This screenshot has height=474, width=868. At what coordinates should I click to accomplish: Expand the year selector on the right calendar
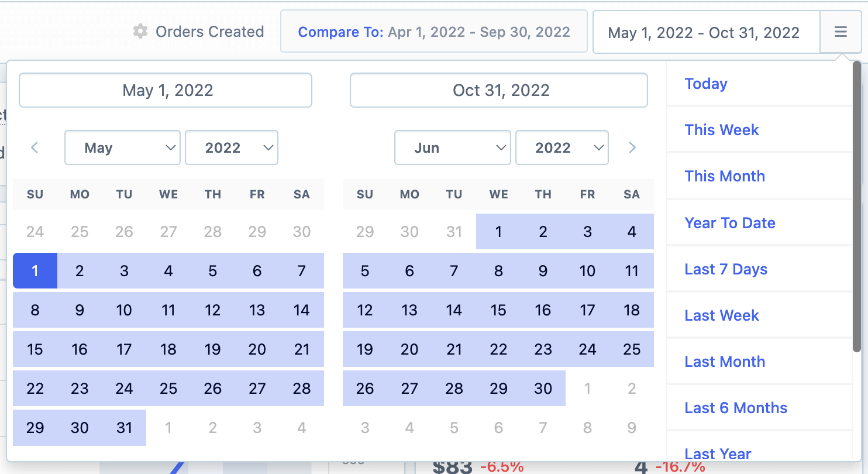pos(562,147)
